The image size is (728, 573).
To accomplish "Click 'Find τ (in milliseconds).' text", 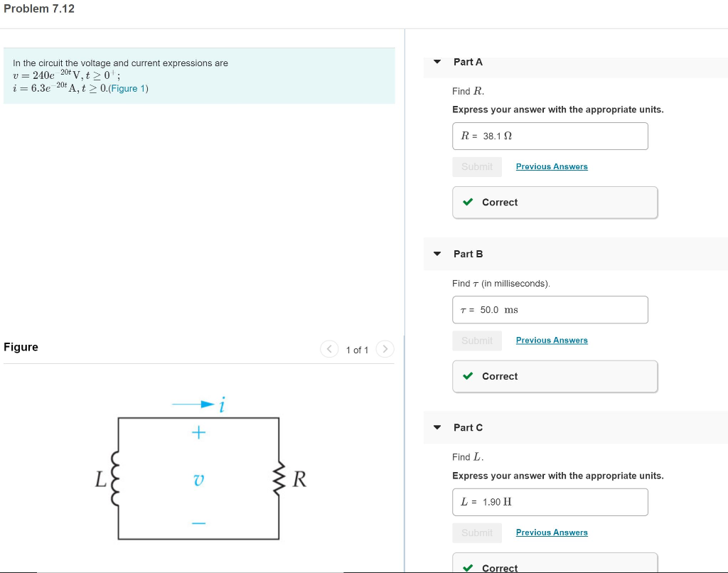I will point(501,283).
